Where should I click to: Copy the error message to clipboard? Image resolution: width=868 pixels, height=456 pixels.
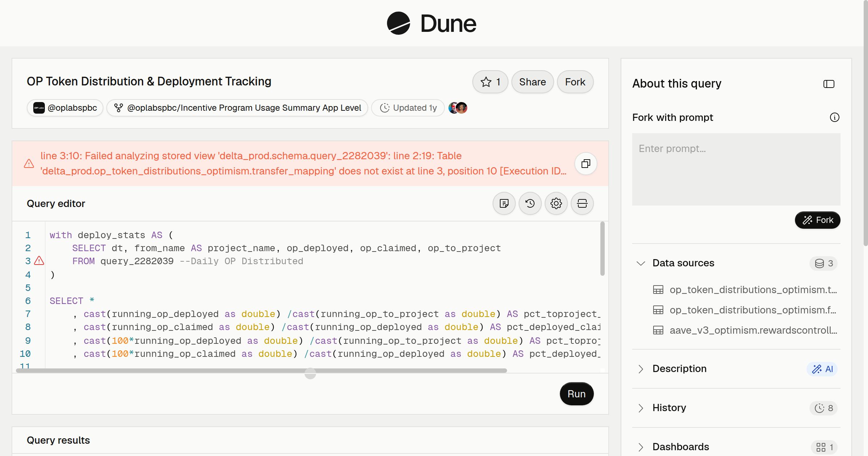(586, 164)
